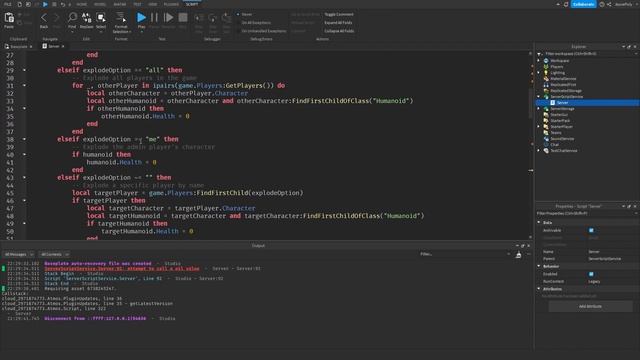Click the Step Over debugger icon
Viewport: 640px width, 360px height.
(x=213, y=18)
